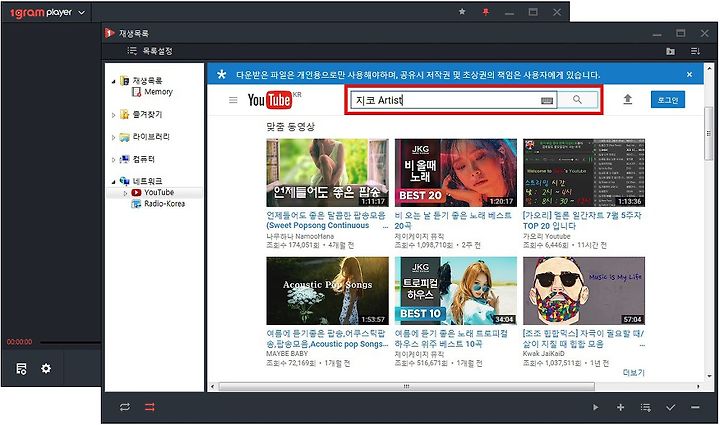Open the 목록설정 list settings menu
This screenshot has height=425, width=720.
tap(150, 51)
